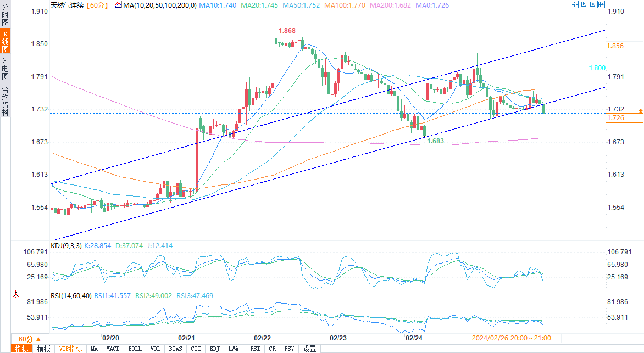
Task: Click the exit-arrow panel icon at top right
Action: [601, 4]
